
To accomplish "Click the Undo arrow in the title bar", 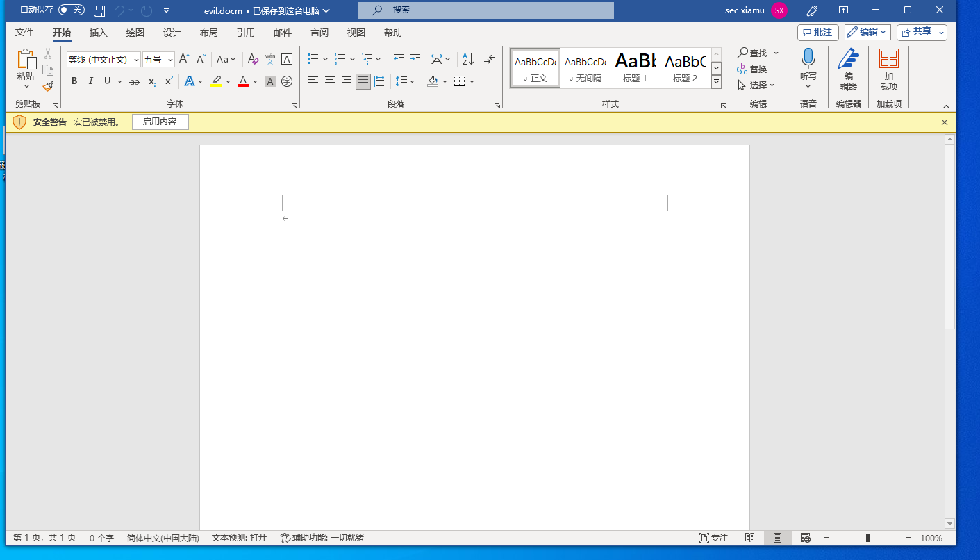I will tap(119, 10).
